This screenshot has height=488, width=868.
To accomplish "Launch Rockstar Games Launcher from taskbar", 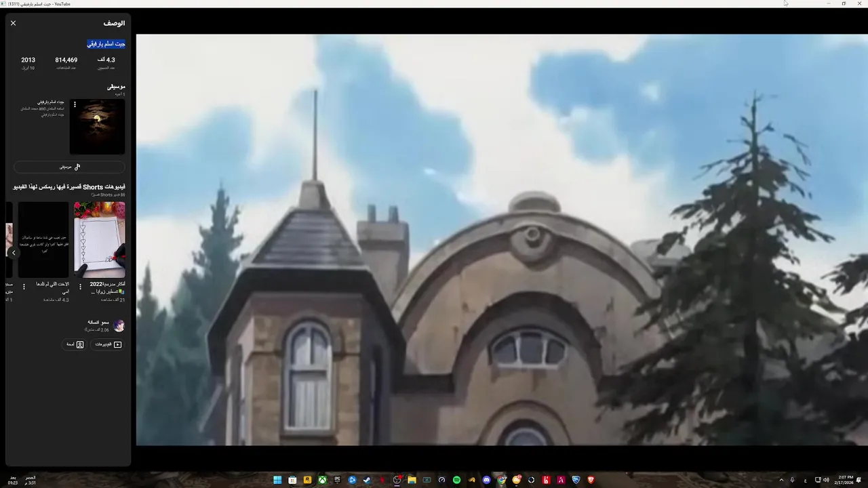I will click(307, 480).
